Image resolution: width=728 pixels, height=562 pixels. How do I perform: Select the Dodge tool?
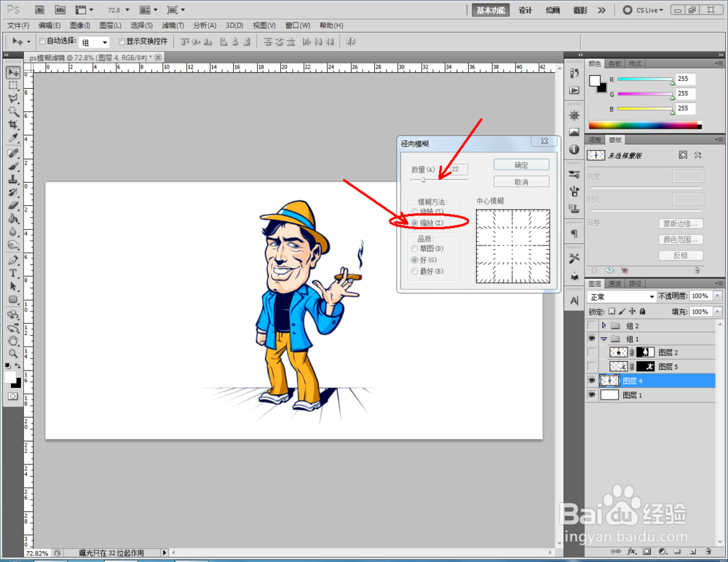point(13,245)
